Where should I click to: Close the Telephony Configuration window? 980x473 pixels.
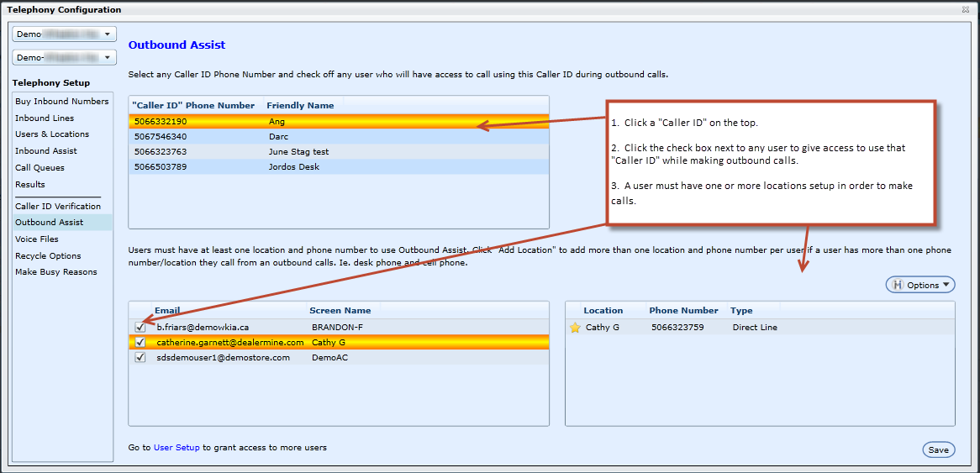(965, 9)
